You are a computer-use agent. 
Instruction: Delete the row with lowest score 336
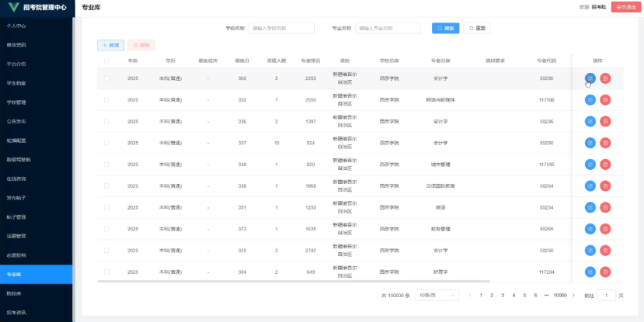(x=605, y=121)
